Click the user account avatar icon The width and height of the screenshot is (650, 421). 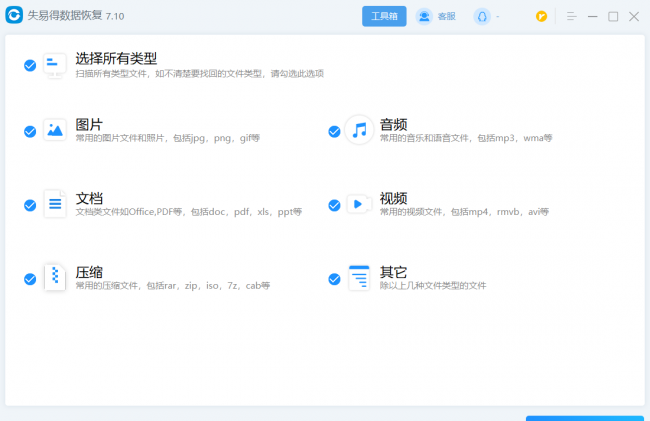pos(482,17)
